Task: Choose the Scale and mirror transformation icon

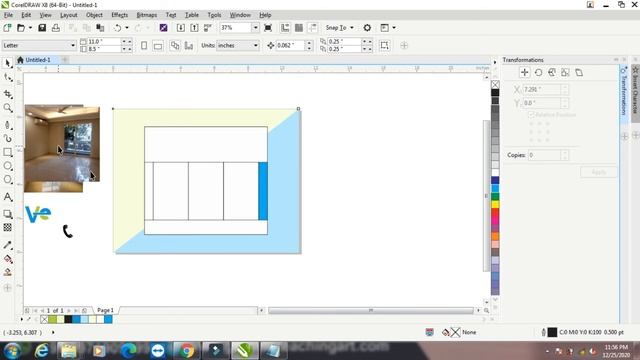Action: (551, 73)
